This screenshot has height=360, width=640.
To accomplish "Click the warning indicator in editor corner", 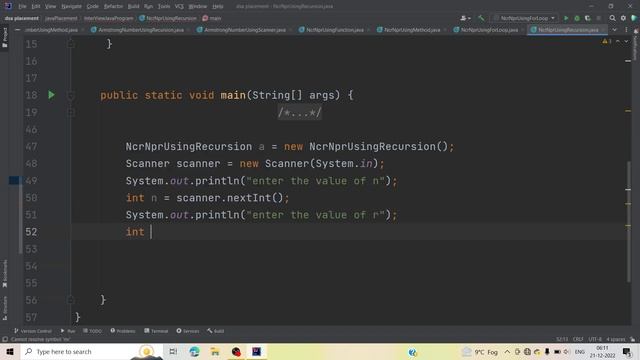I will (607, 41).
